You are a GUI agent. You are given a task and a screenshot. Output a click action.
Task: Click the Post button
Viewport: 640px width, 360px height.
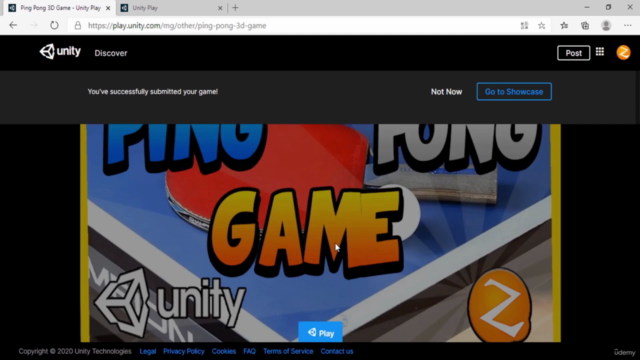[x=573, y=53]
